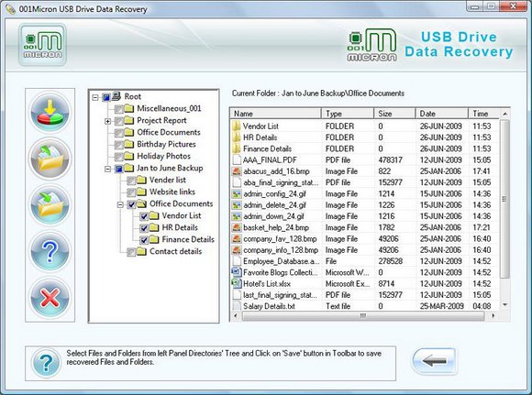532x395 pixels.
Task: Collapse the Root tree node
Action: pyautogui.click(x=95, y=98)
